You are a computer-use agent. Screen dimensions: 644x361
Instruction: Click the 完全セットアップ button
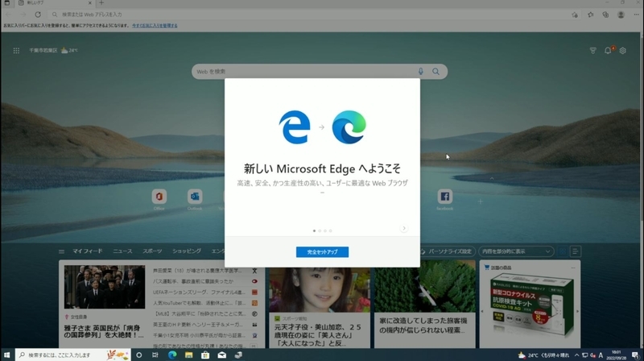click(322, 252)
